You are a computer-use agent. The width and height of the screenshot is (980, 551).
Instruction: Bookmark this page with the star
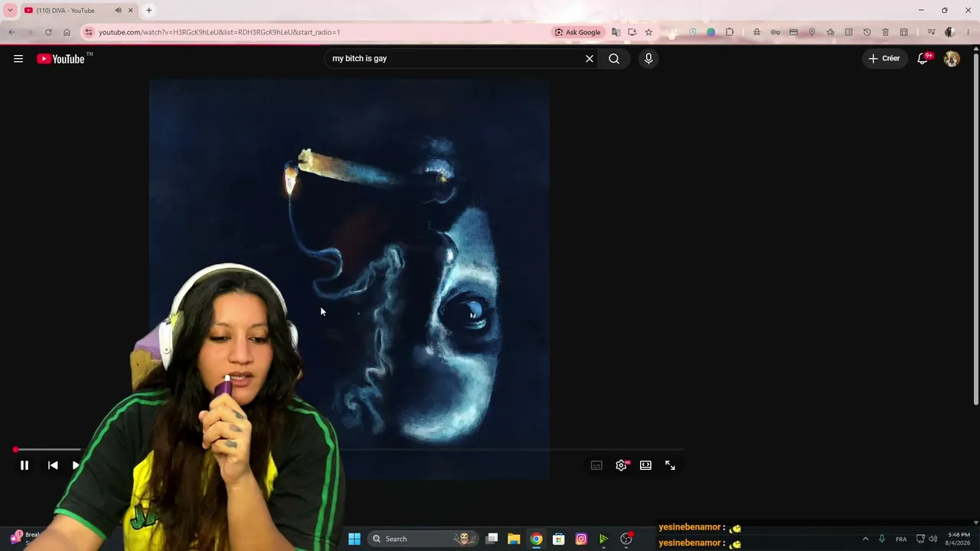coord(648,32)
